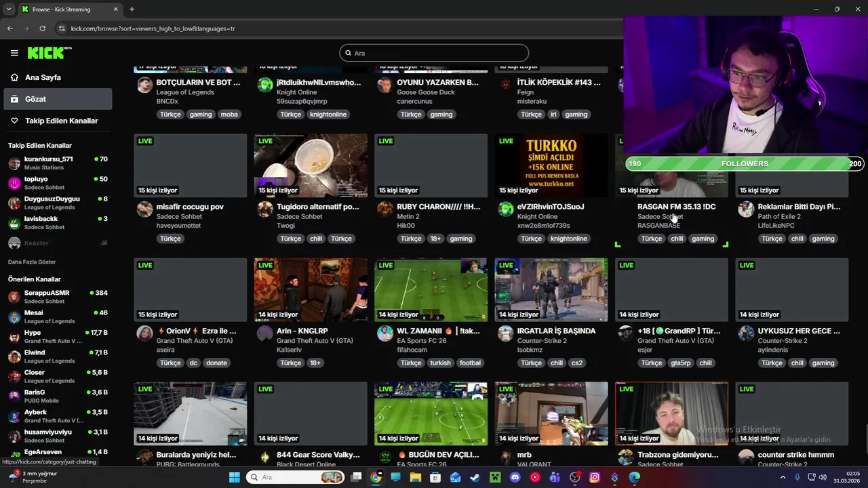Open File Explorer from the taskbar
The height and width of the screenshot is (488, 868).
click(x=415, y=477)
